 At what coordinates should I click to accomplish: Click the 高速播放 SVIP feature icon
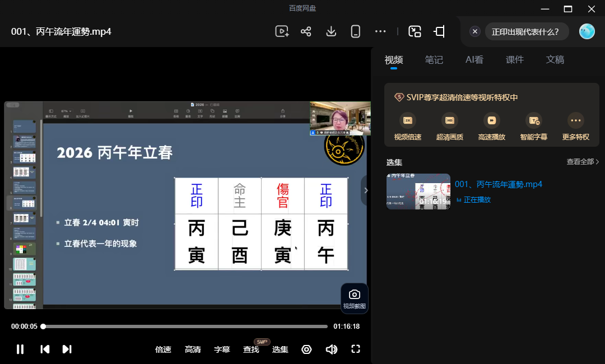pos(492,120)
